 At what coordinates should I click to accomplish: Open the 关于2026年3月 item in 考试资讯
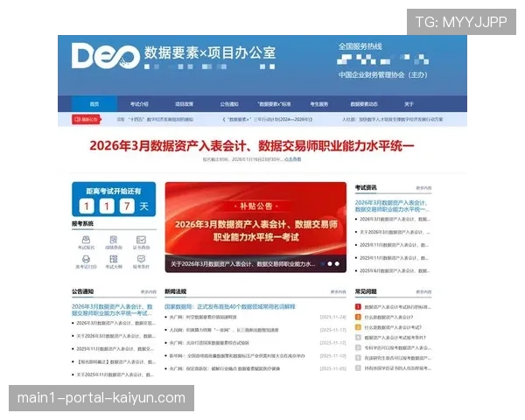click(x=395, y=232)
